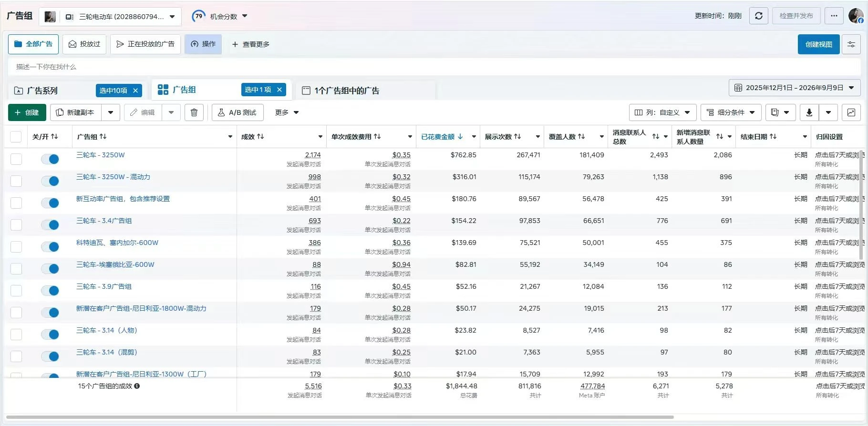Open the 更多 dropdown menu

287,112
